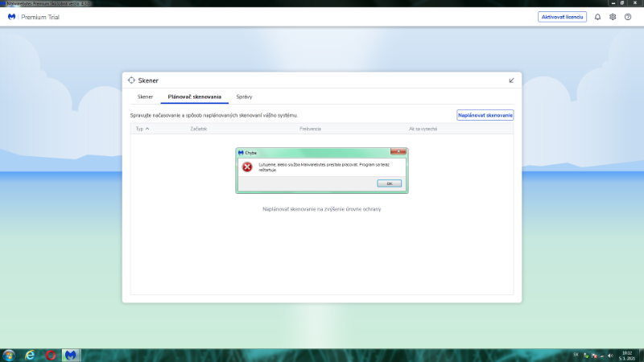Click the red error icon in the dialog
This screenshot has height=362, width=644.
coord(247,167)
